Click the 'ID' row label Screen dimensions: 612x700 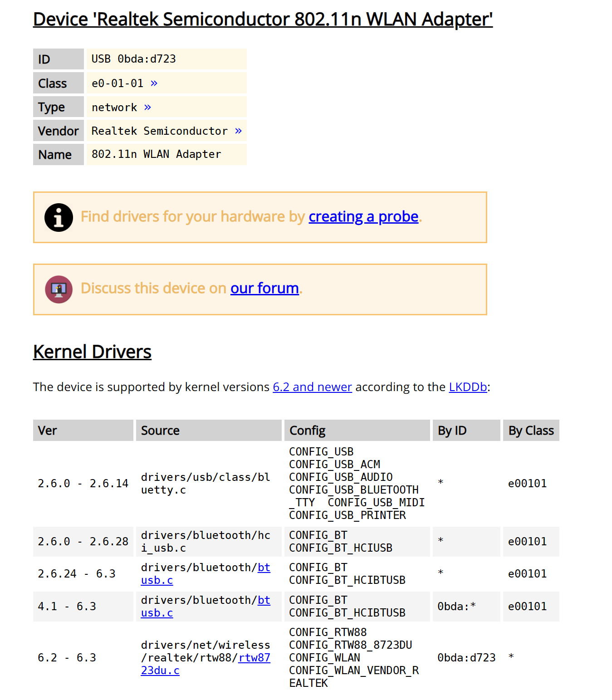(59, 59)
